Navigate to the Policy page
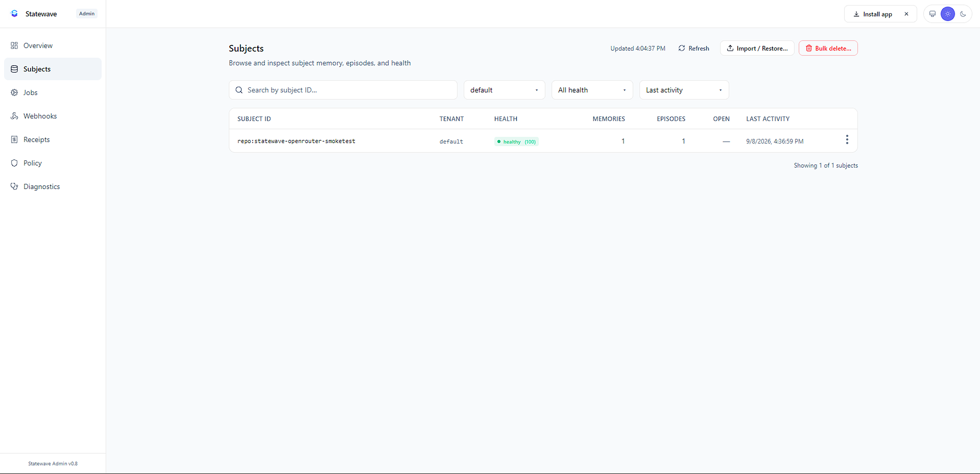The width and height of the screenshot is (980, 474). 53,163
